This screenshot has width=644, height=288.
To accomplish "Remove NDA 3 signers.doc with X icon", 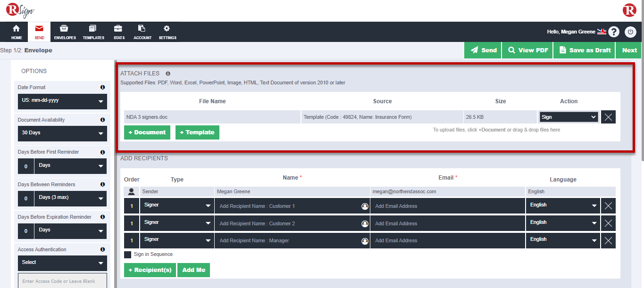I will 608,117.
